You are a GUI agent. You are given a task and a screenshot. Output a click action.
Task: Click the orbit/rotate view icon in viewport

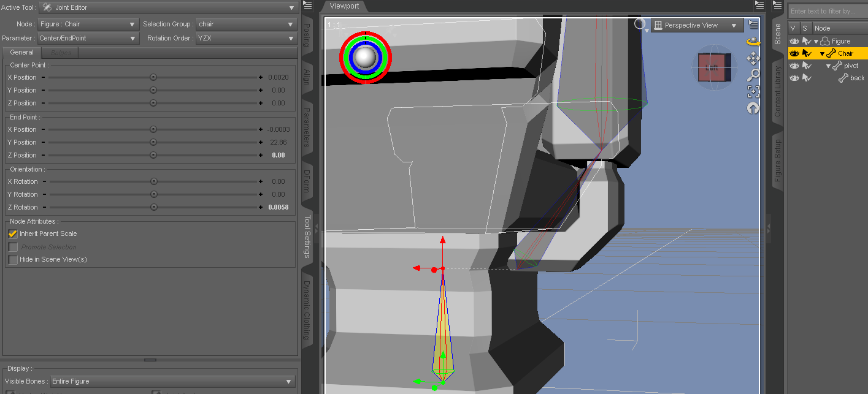[x=753, y=42]
